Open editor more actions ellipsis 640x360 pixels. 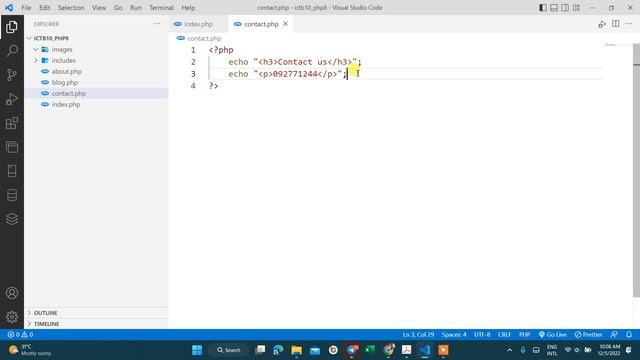tap(629, 24)
